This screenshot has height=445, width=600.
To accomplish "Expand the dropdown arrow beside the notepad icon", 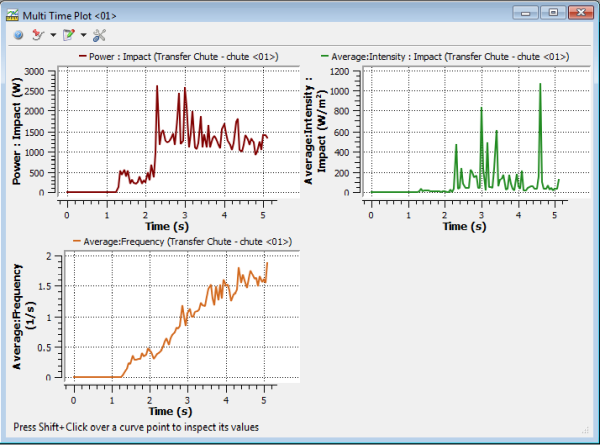I will pos(82,35).
